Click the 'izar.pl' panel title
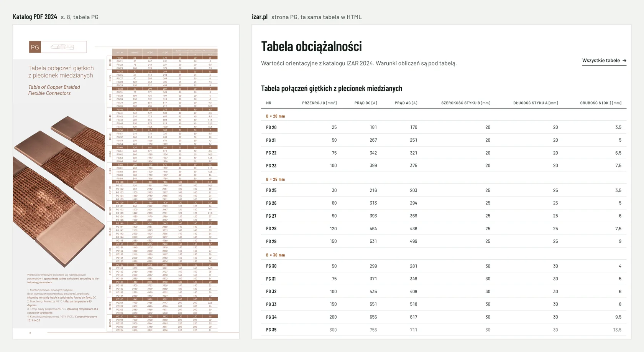Image resolution: width=644 pixels, height=352 pixels. click(x=260, y=17)
